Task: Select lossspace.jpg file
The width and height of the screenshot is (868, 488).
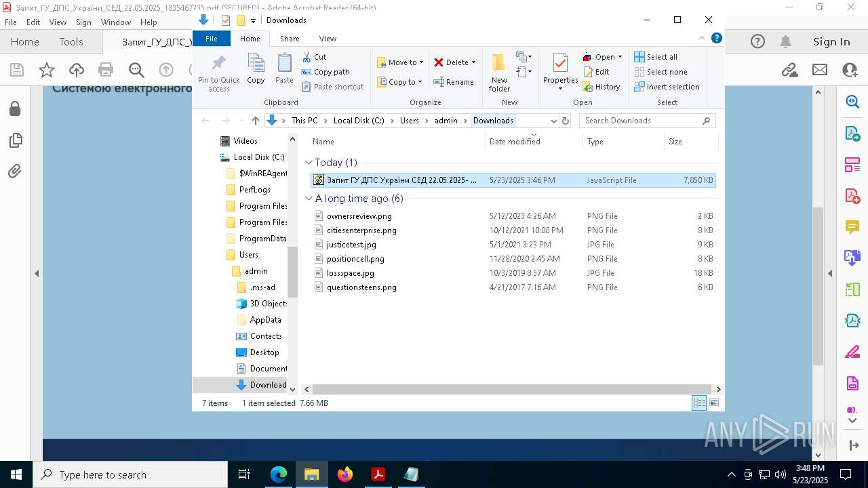Action: point(351,273)
